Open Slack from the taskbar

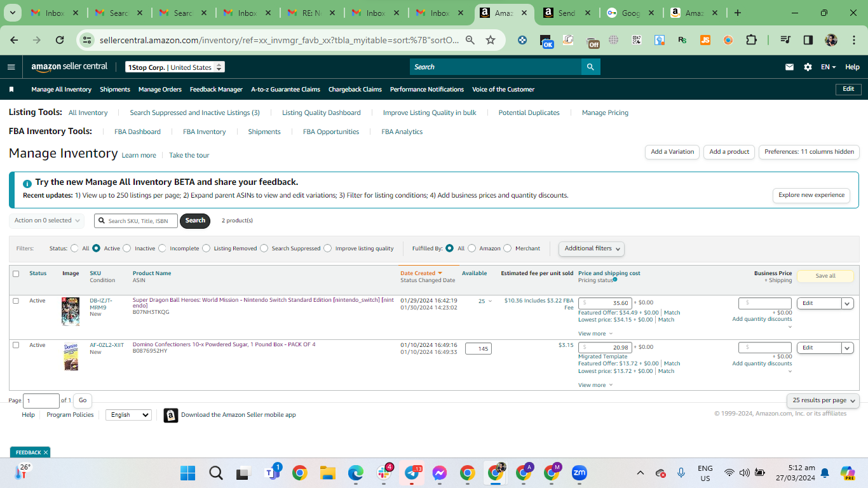(384, 473)
